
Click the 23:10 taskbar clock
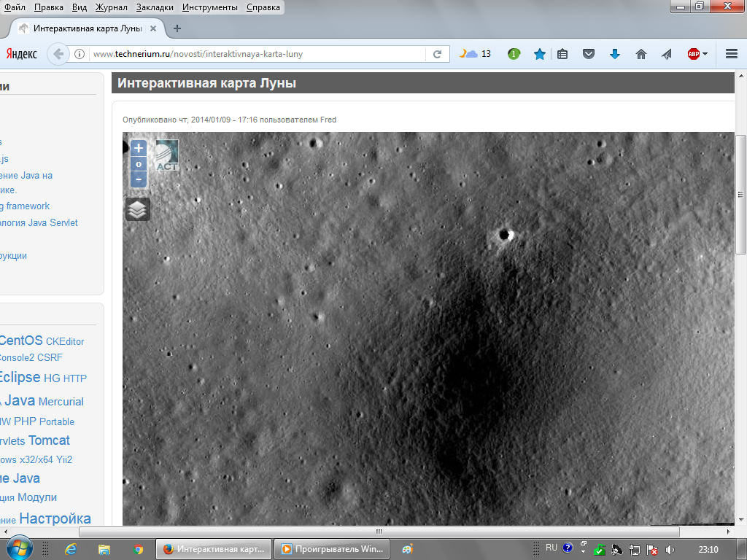(708, 550)
